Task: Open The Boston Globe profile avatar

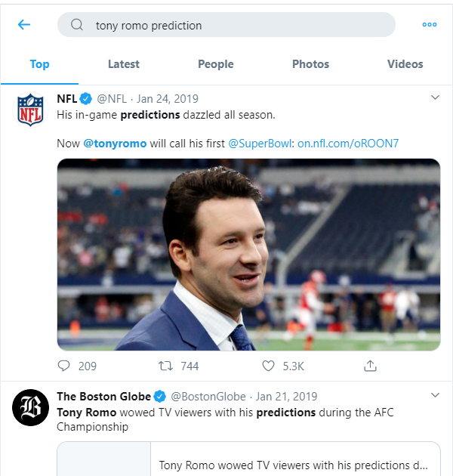Action: point(31,407)
